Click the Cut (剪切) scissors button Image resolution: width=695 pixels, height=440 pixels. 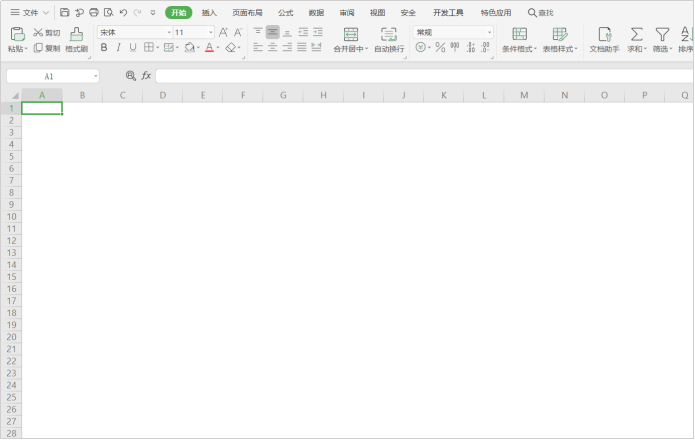47,32
